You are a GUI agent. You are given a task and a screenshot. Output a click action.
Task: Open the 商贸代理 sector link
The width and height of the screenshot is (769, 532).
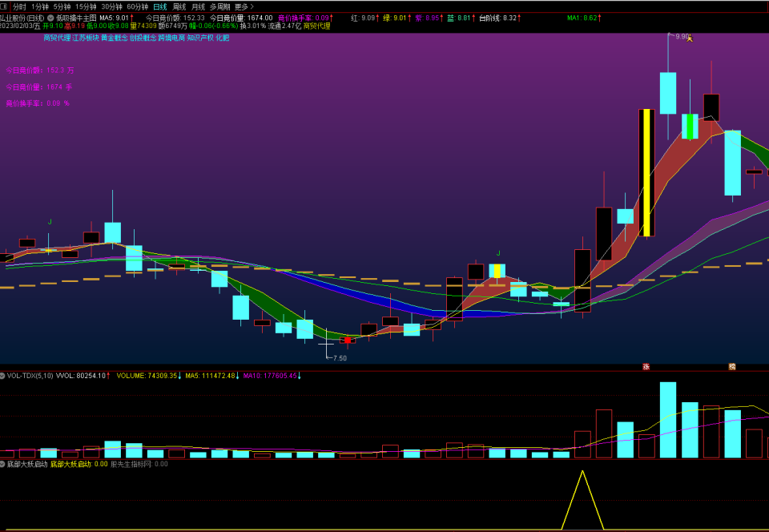tap(57, 38)
